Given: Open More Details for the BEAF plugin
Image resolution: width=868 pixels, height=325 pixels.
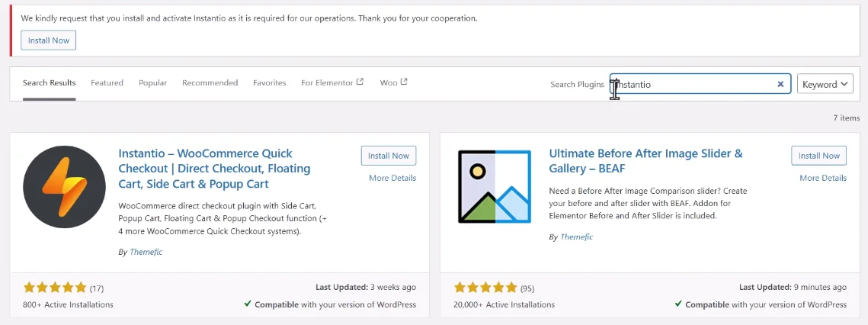Looking at the screenshot, I should (823, 178).
